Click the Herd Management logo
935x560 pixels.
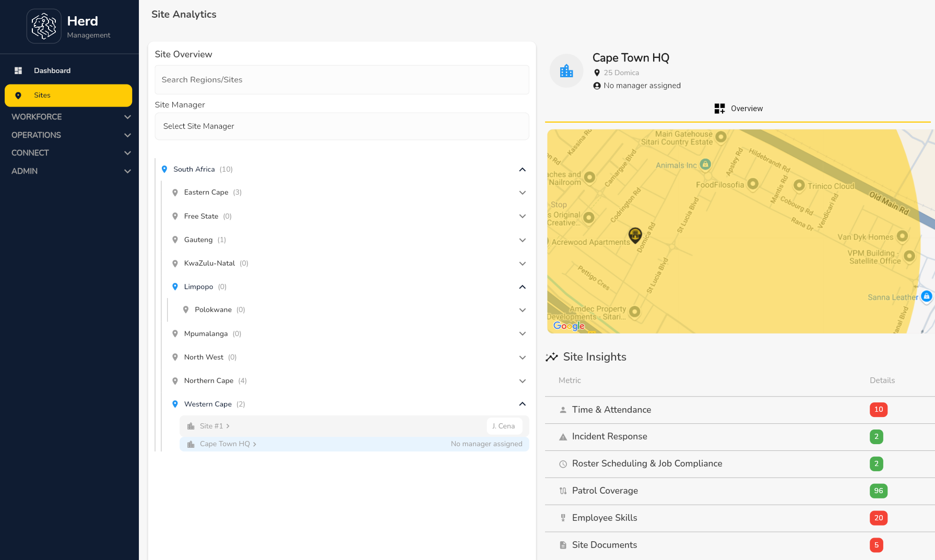pyautogui.click(x=68, y=26)
